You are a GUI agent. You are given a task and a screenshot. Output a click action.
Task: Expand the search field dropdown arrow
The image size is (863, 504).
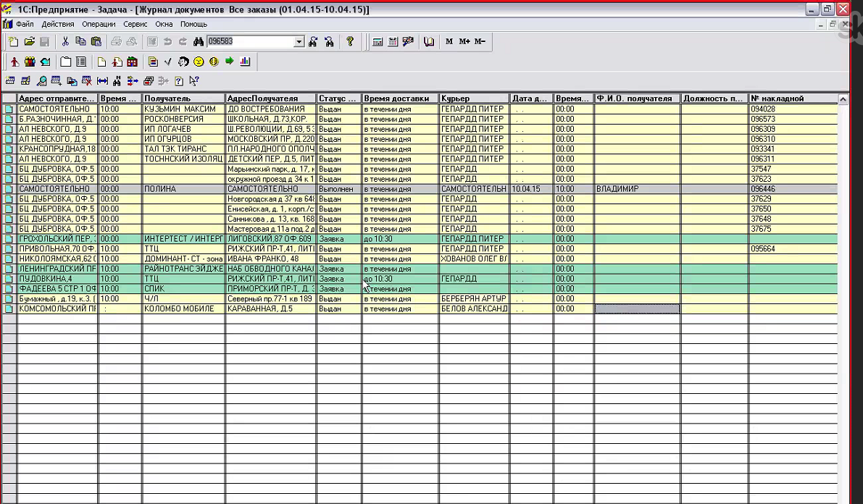[x=299, y=42]
